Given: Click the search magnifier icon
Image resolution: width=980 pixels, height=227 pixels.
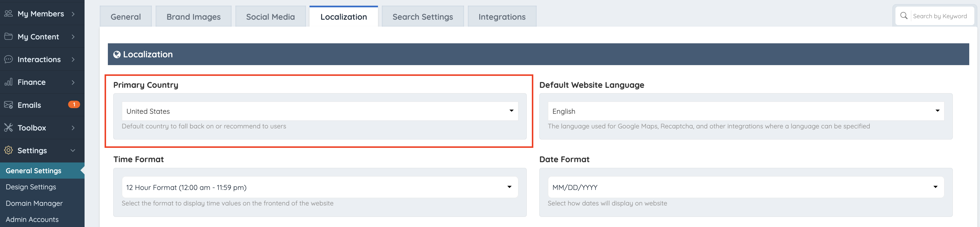Looking at the screenshot, I should [904, 16].
